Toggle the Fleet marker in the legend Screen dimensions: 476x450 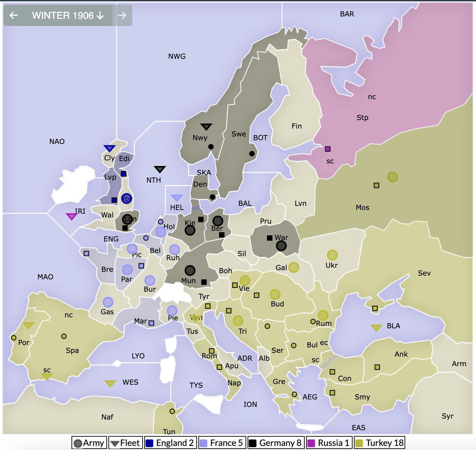tap(125, 442)
